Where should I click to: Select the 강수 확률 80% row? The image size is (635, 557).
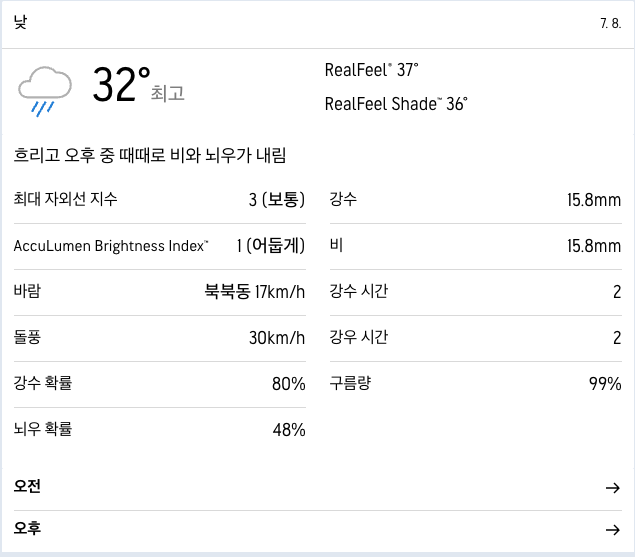[x=160, y=384]
